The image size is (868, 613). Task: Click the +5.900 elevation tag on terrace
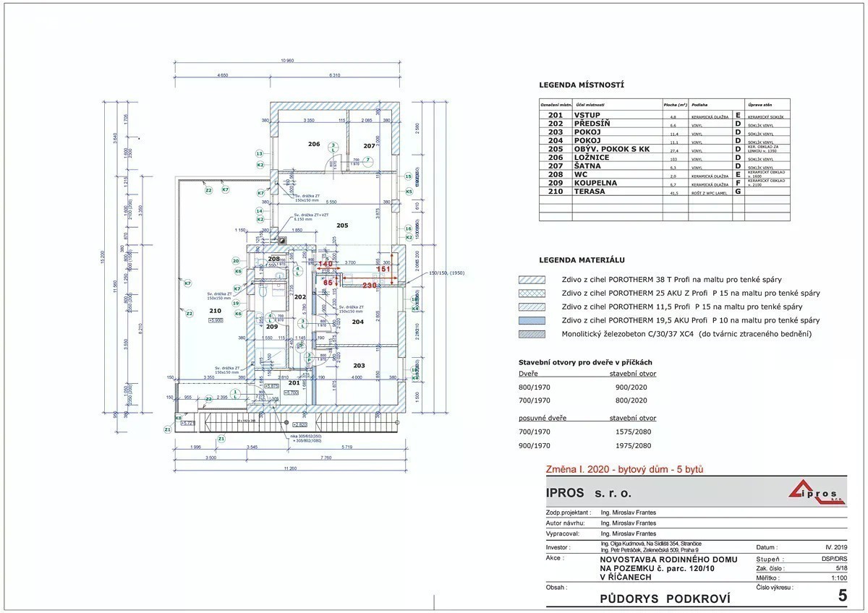pos(214,320)
